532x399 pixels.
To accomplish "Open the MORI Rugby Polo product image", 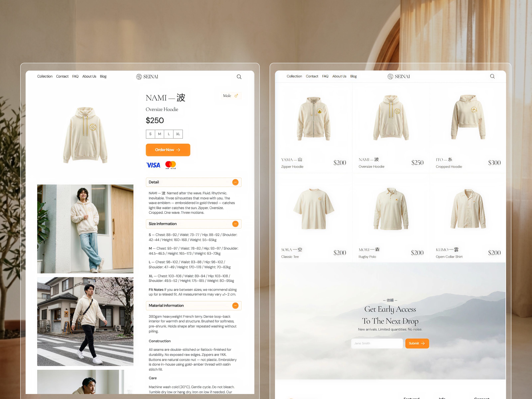I will (391, 209).
